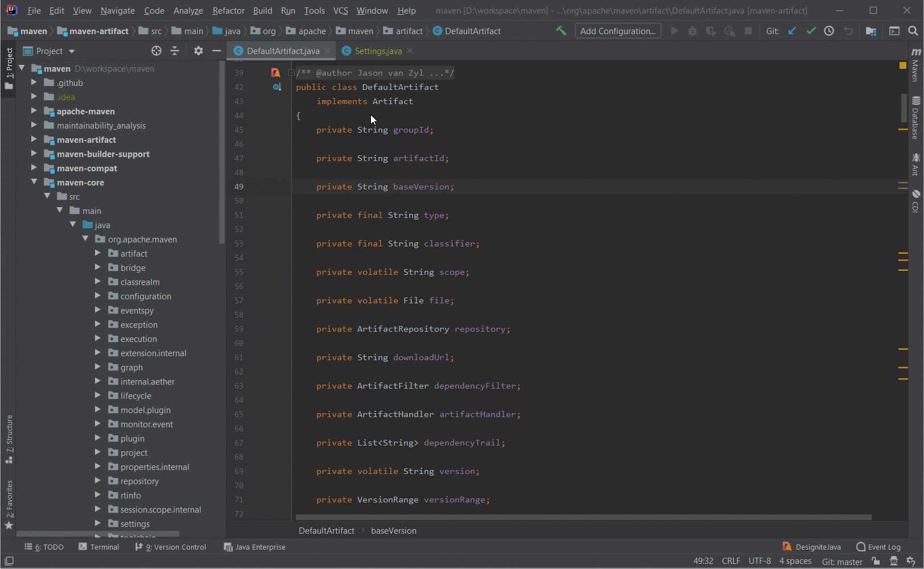This screenshot has width=924, height=569.
Task: Expand the maven-artifact module
Action: point(34,139)
